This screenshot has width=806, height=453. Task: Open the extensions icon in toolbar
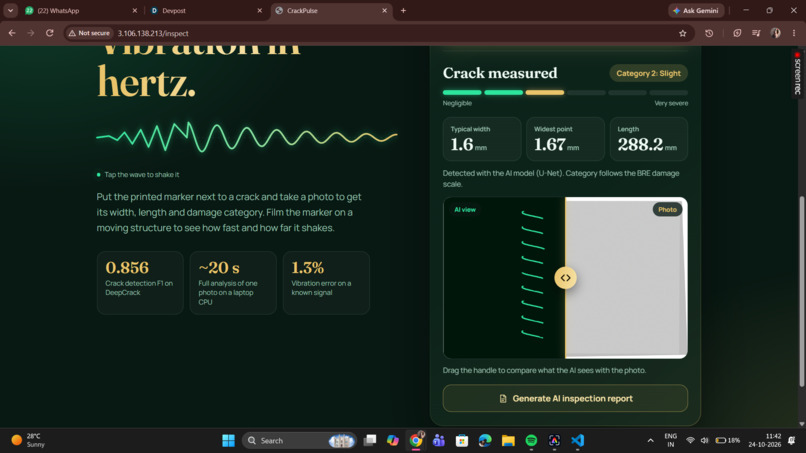click(x=737, y=33)
